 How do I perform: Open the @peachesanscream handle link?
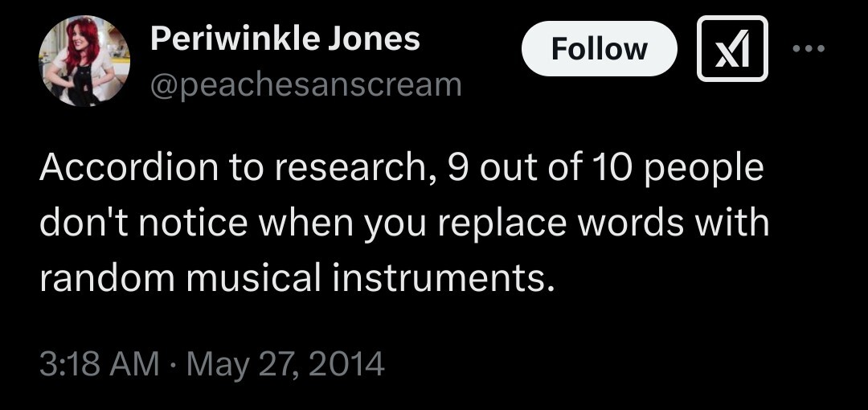coord(305,83)
